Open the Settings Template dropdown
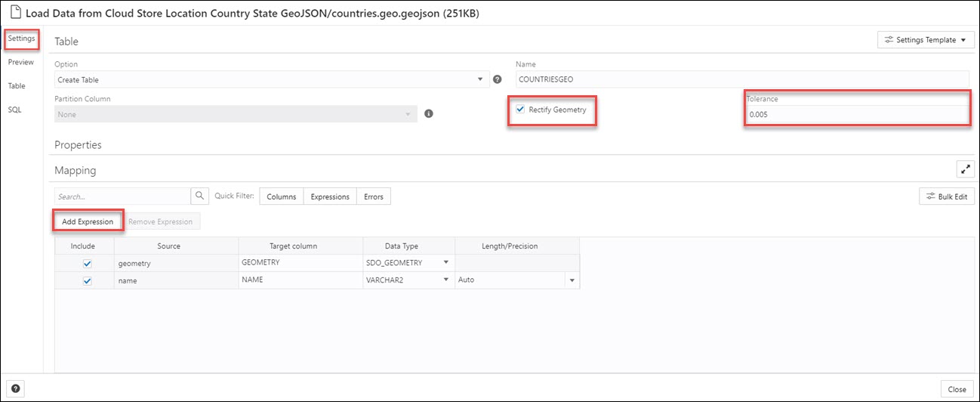980x402 pixels. click(x=926, y=40)
